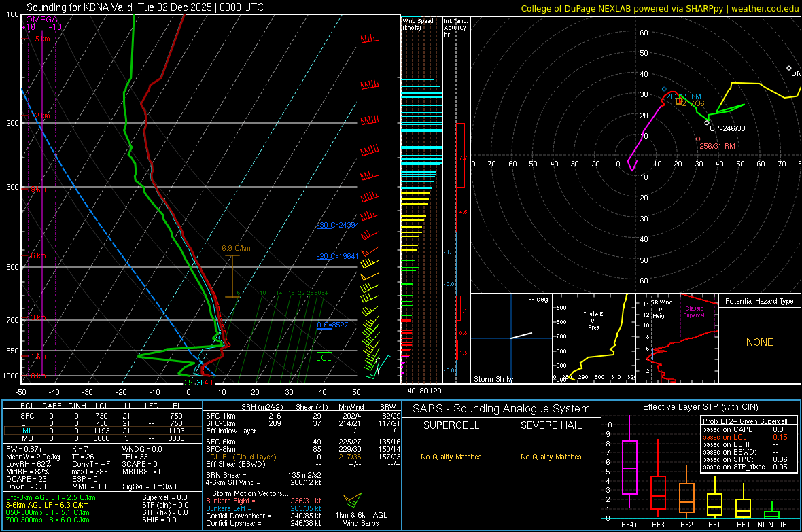The image size is (802, 532).
Task: Click '3-6km AGL LR = 6.3 C/km'
Action: click(x=48, y=505)
